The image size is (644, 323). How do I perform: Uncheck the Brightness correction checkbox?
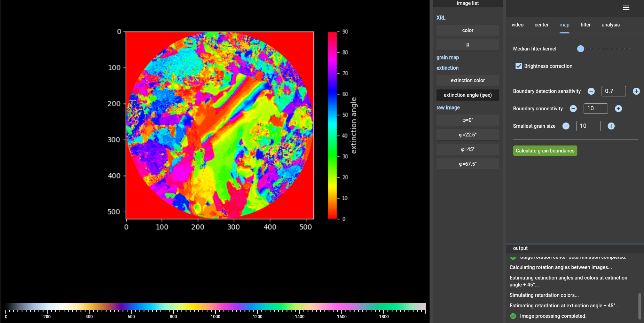click(519, 66)
